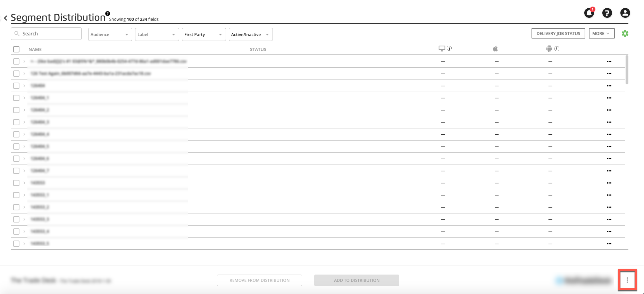Expand the third row with its chevron
The image size is (644, 294).
[x=24, y=86]
